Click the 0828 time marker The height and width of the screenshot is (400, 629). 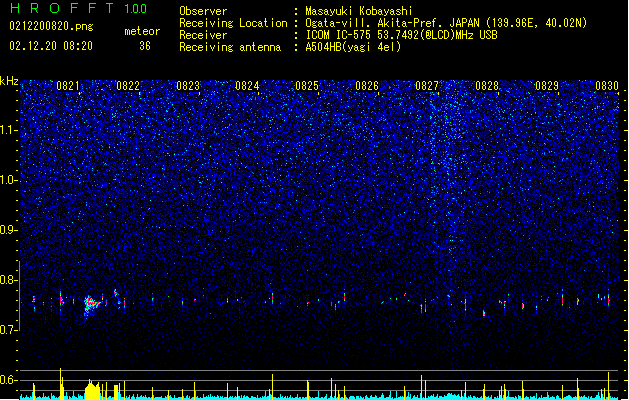pos(487,86)
